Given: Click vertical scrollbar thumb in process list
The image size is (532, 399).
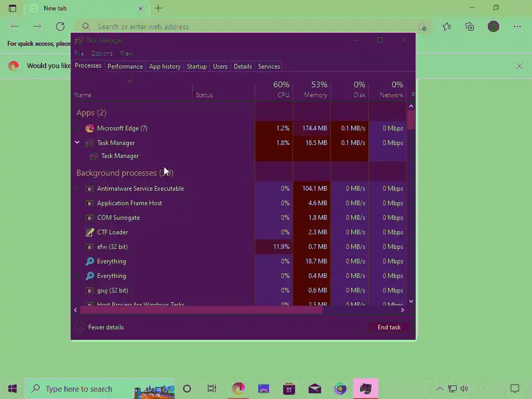Looking at the screenshot, I should (411, 120).
